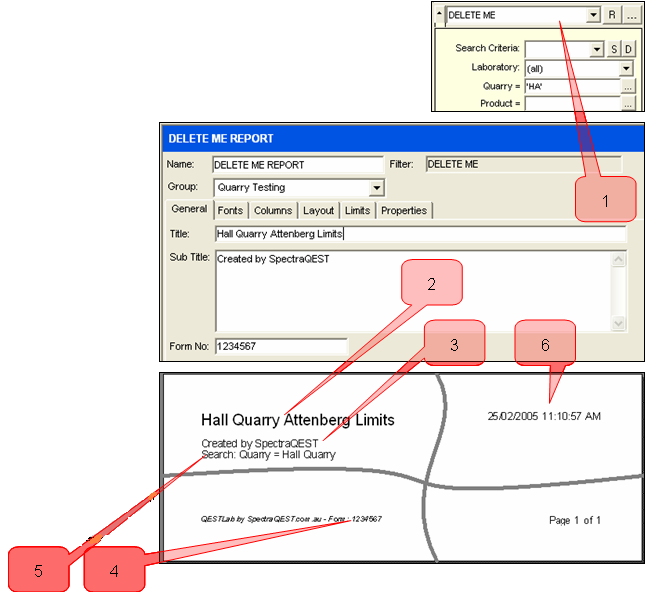Open the Quarry browse ellipsis button
The image size is (645, 592).
(627, 87)
